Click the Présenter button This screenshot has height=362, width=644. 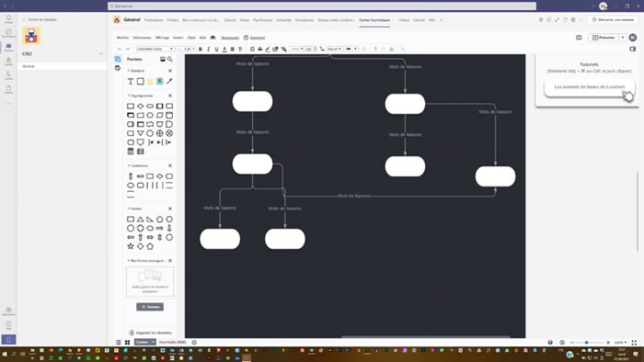click(604, 38)
